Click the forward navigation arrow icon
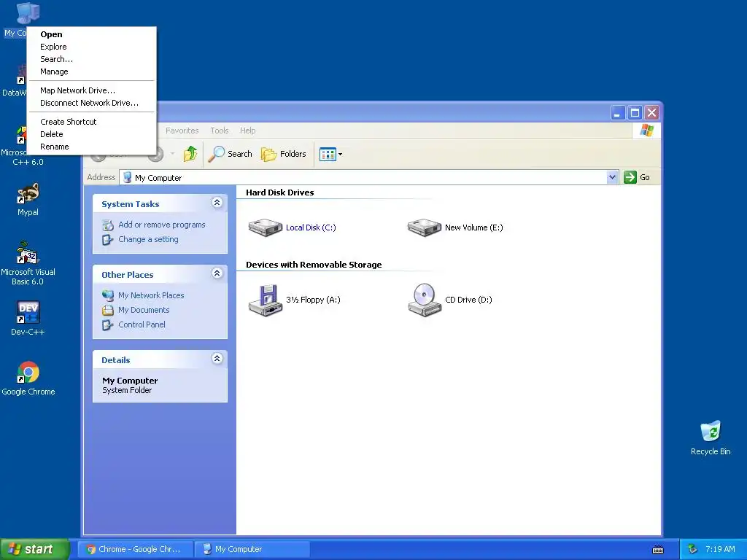Viewport: 747px width, 560px height. [158, 155]
